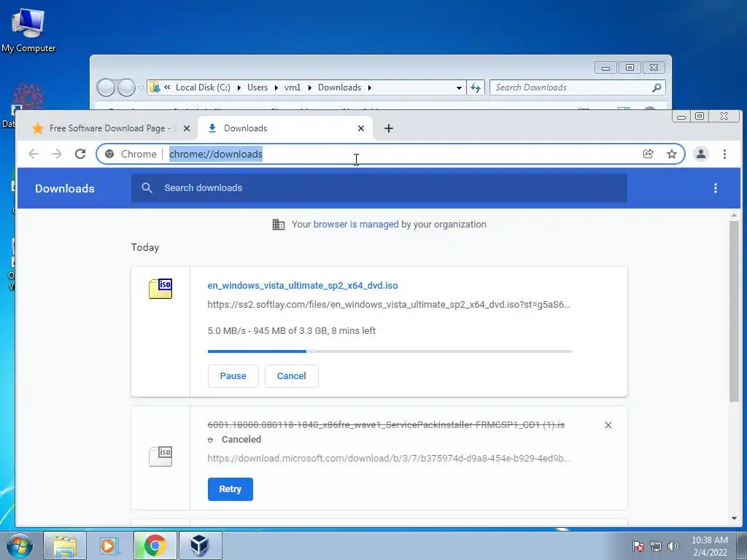The width and height of the screenshot is (747, 560).
Task: Pause the Vista ISO download
Action: (233, 376)
